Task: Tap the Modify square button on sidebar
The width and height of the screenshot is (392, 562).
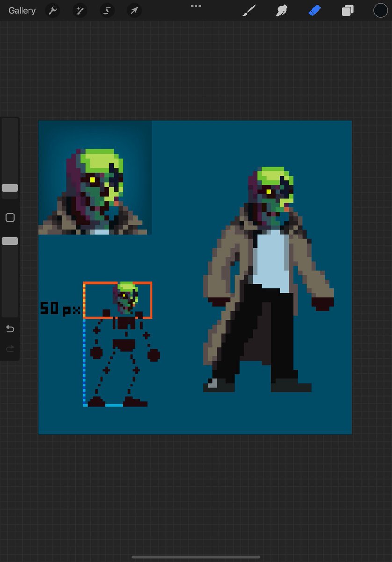Action: 10,217
